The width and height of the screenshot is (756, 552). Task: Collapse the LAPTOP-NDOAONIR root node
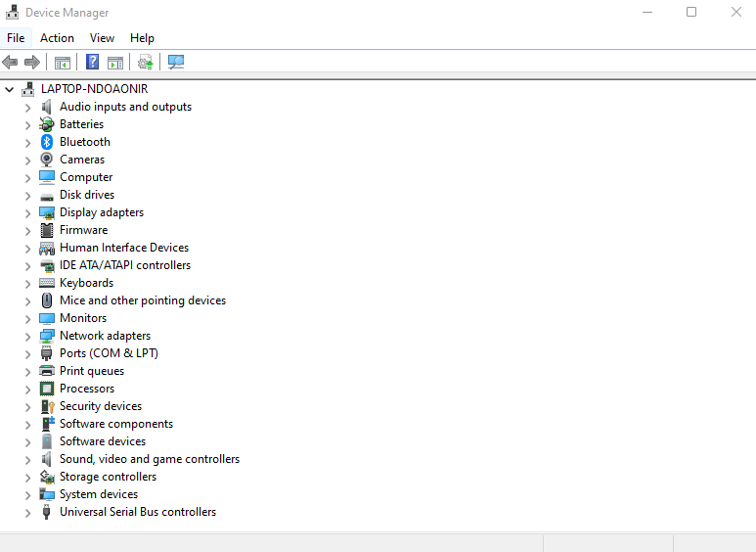pos(10,89)
